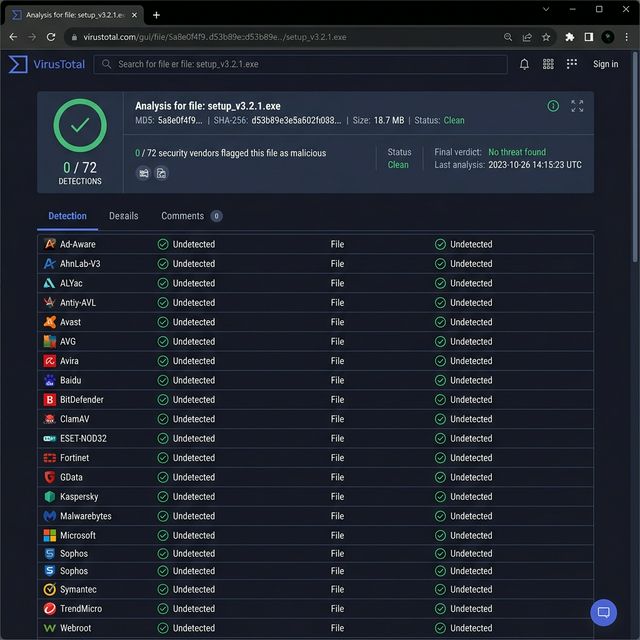Click the browser back arrow
This screenshot has width=640, height=640.
point(13,37)
